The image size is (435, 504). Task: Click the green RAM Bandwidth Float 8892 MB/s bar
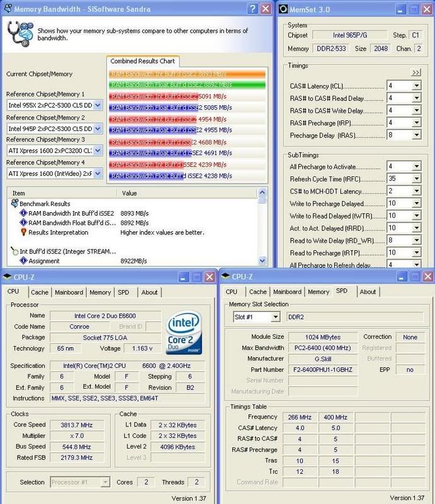point(188,84)
